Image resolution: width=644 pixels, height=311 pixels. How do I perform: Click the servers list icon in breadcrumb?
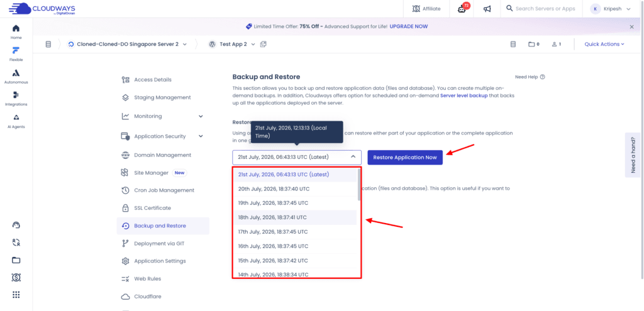(x=48, y=44)
